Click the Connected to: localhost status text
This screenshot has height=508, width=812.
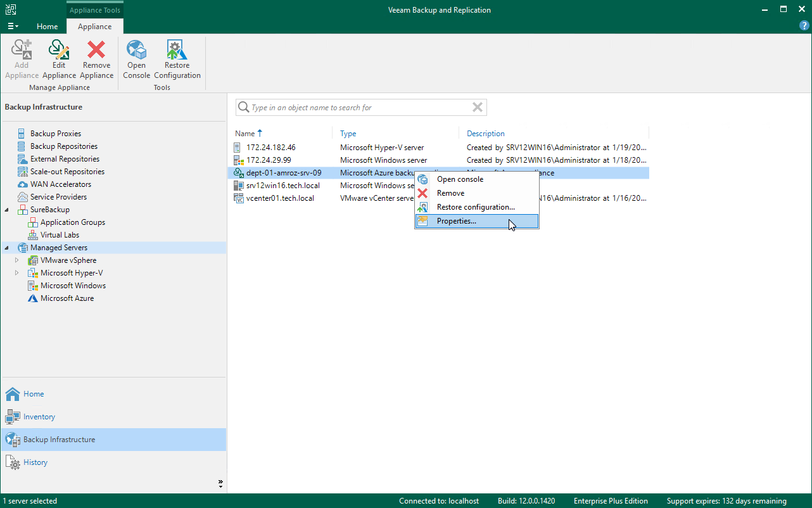(x=439, y=501)
